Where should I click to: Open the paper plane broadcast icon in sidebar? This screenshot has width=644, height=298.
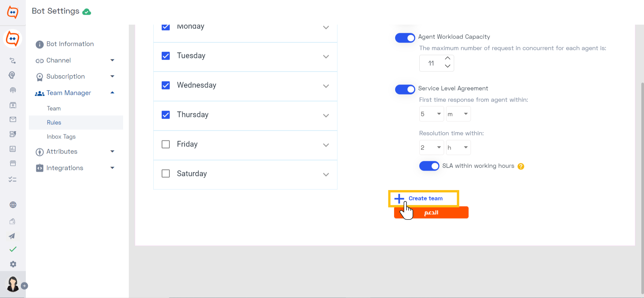coord(12,236)
